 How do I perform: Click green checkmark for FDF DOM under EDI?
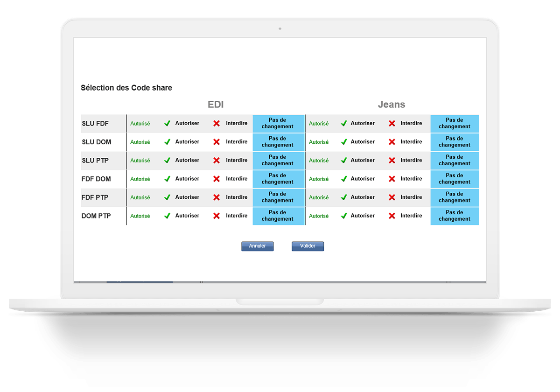pos(167,179)
